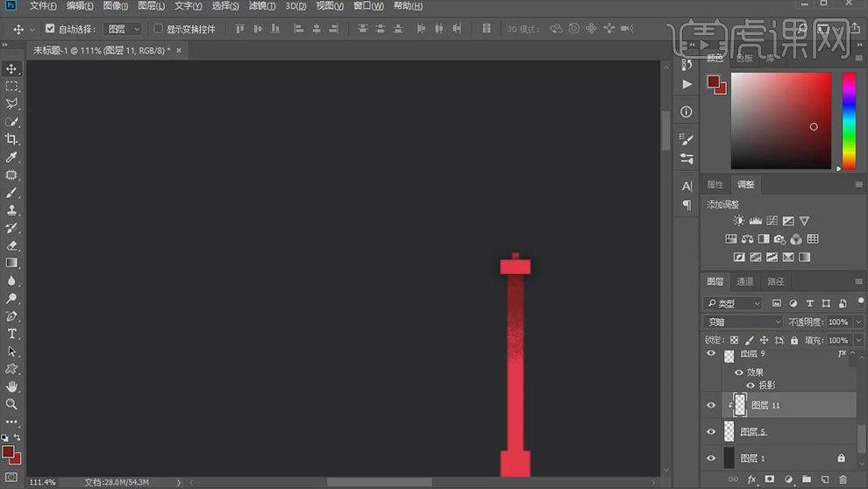Add a Color Balance adjustment
This screenshot has height=489, width=868.
(747, 239)
